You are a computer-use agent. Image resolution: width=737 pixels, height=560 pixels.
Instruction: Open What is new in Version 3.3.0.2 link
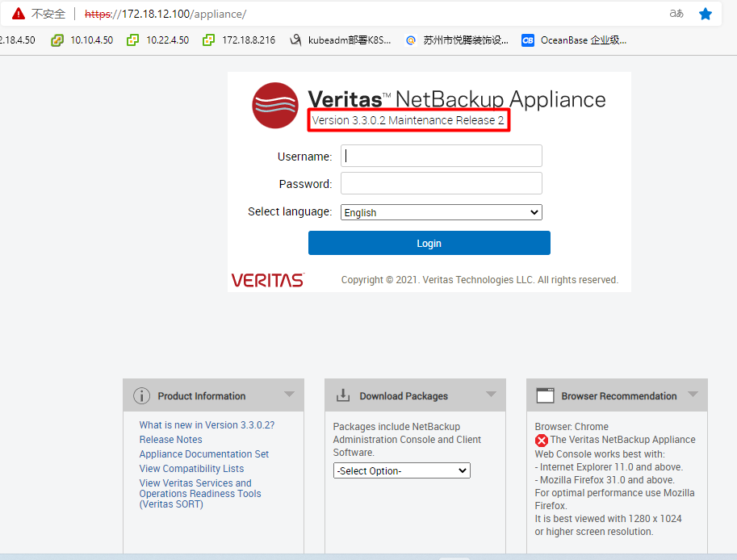[x=207, y=425]
